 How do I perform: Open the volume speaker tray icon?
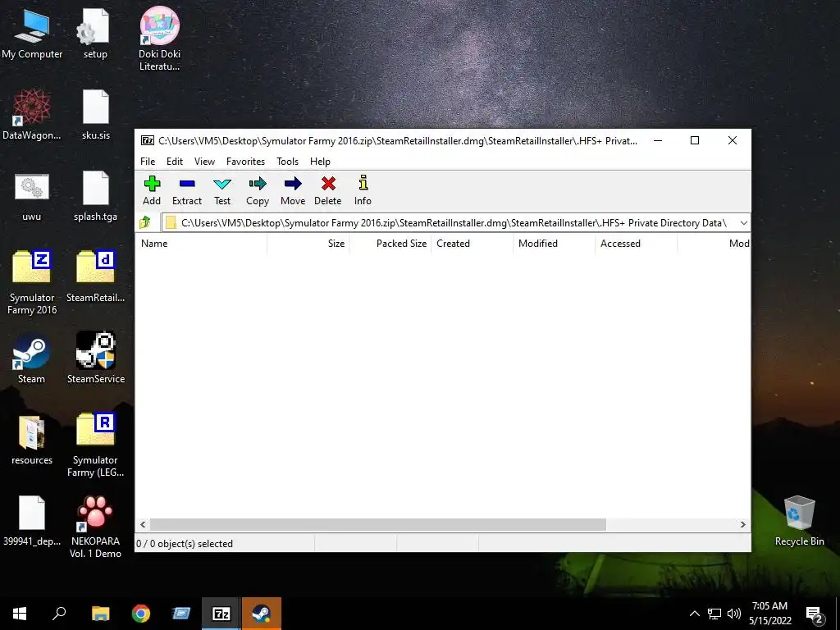[x=734, y=614]
